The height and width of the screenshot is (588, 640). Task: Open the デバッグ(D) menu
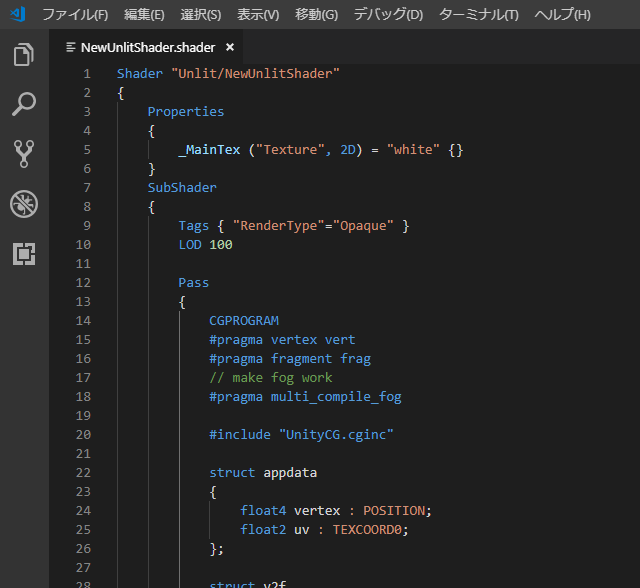click(x=388, y=15)
